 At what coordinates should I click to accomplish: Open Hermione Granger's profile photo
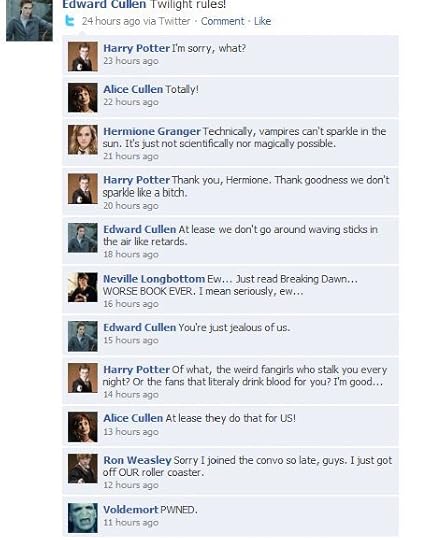click(83, 139)
